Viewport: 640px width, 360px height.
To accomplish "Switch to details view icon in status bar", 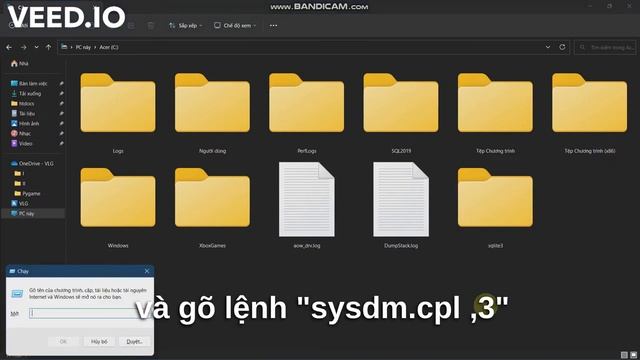I will [624, 355].
